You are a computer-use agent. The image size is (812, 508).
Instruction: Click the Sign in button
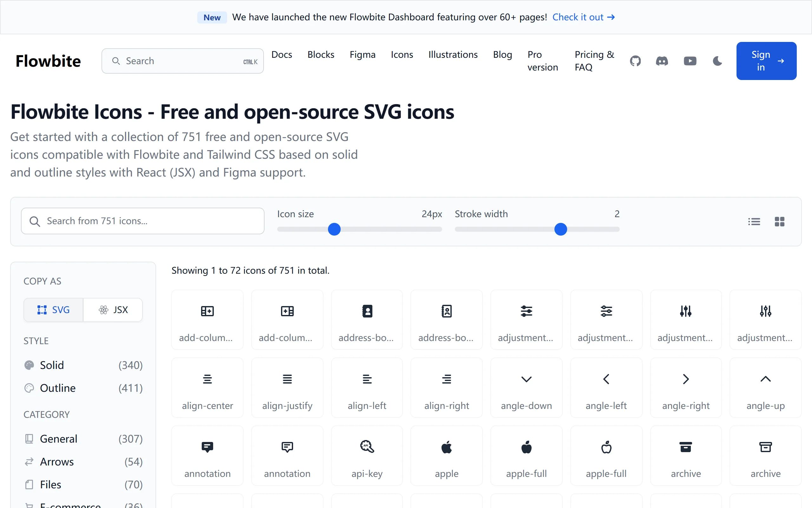(x=766, y=61)
